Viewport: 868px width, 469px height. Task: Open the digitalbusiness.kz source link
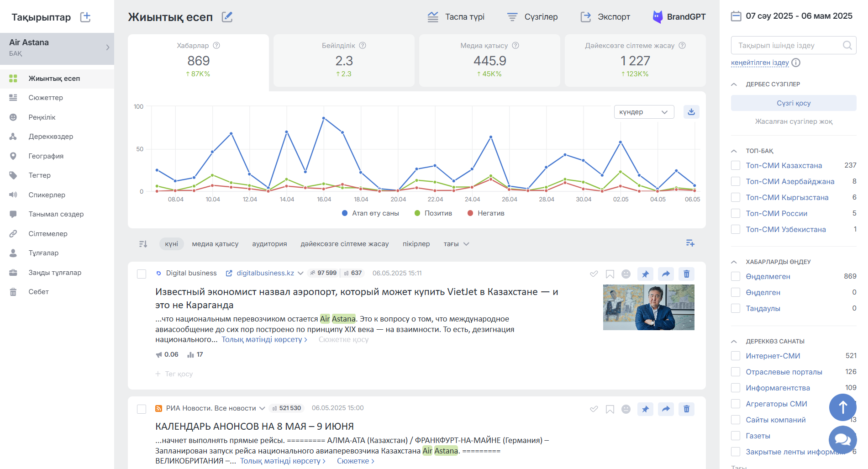pos(265,273)
